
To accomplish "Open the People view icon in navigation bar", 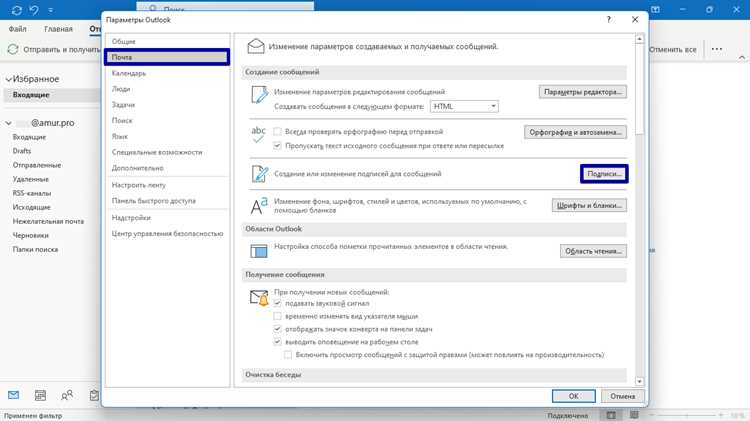I will click(67, 395).
